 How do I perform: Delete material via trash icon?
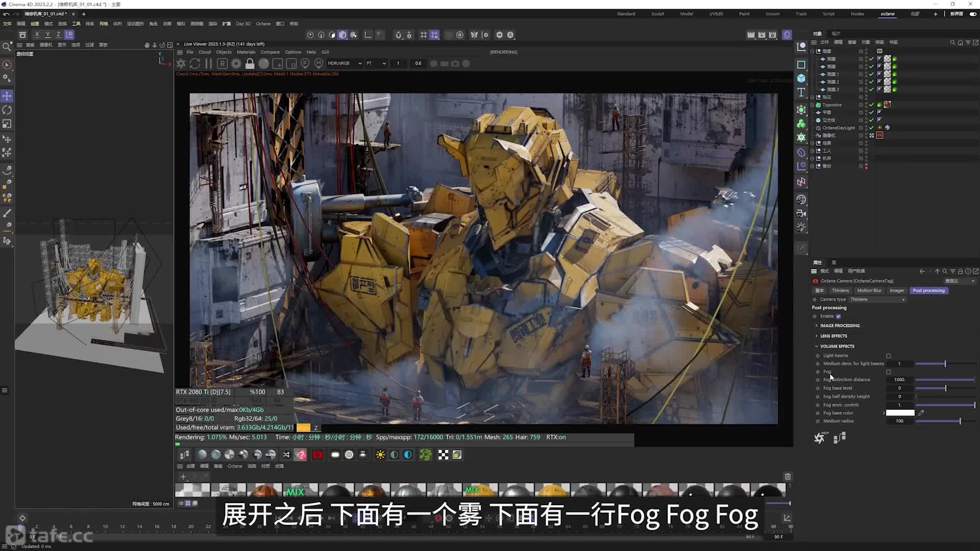(788, 477)
